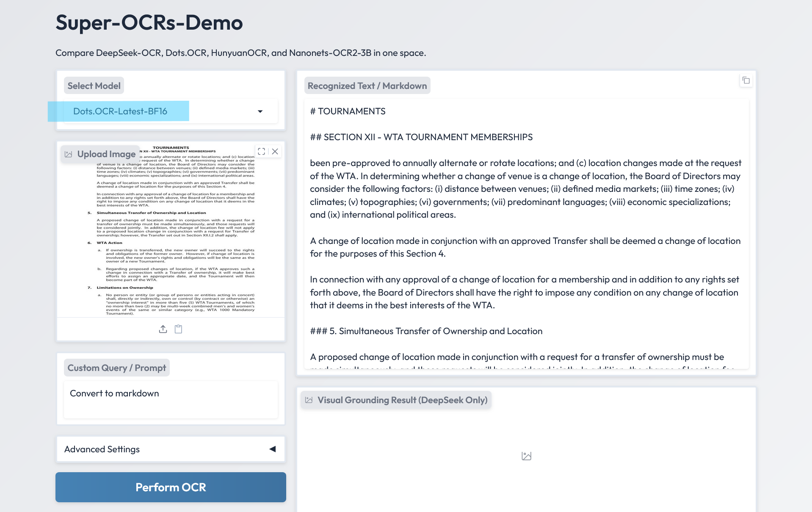Click the Recognized Text / Markdown label
Screen dimensions: 812x512
click(x=367, y=86)
